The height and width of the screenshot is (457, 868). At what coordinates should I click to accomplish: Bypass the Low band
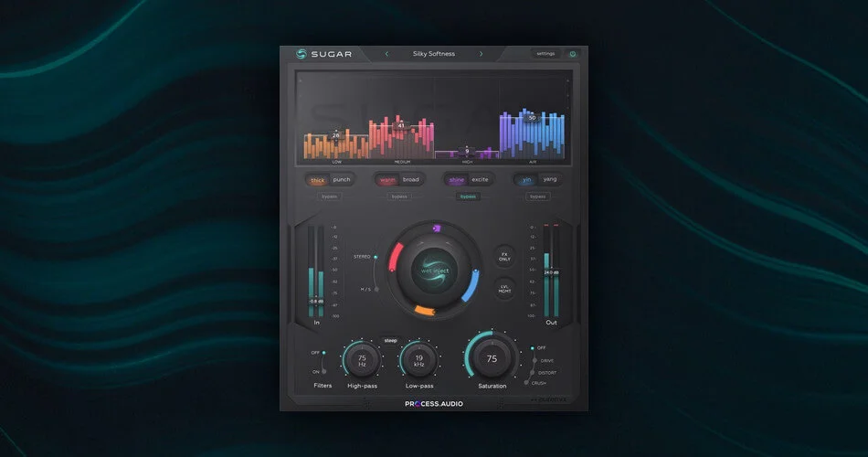point(329,197)
